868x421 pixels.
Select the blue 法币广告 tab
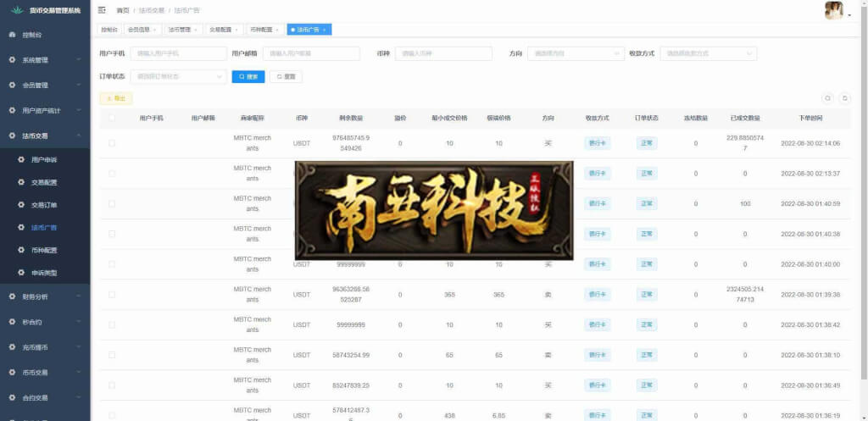(309, 30)
